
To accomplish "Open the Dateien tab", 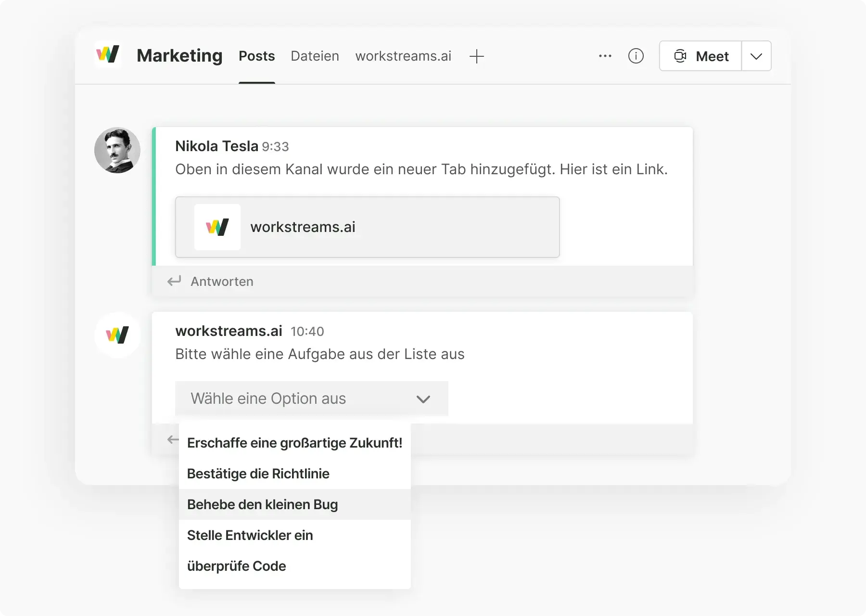I will (x=315, y=56).
